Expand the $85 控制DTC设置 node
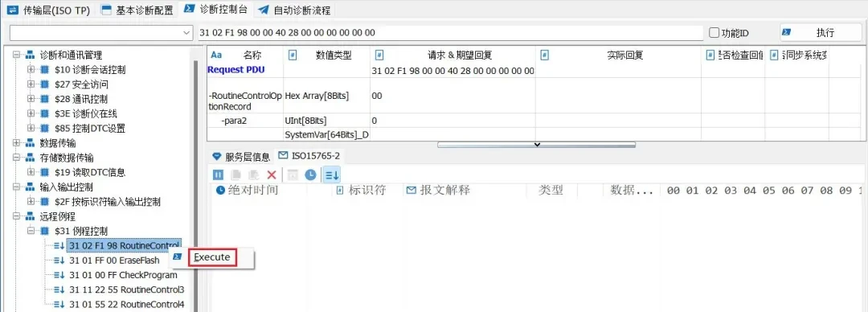868x312 pixels. click(31, 129)
